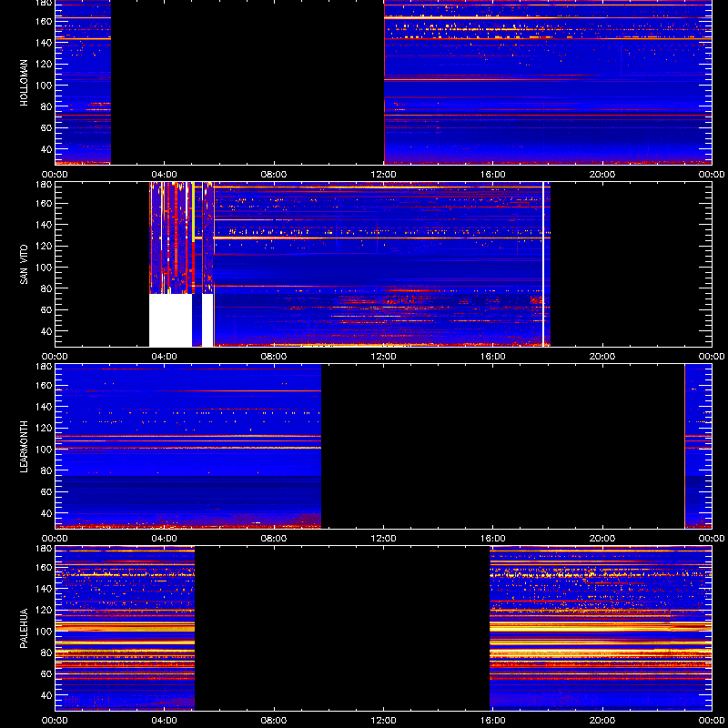Choose 180 frequency tick on Palehua axis
This screenshot has width=728, height=728.
click(x=44, y=549)
